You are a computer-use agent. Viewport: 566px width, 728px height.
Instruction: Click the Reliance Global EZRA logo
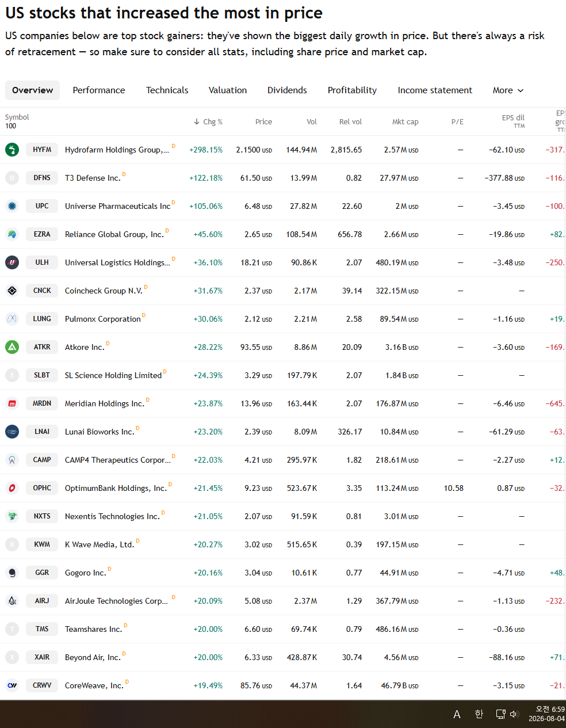(x=12, y=234)
